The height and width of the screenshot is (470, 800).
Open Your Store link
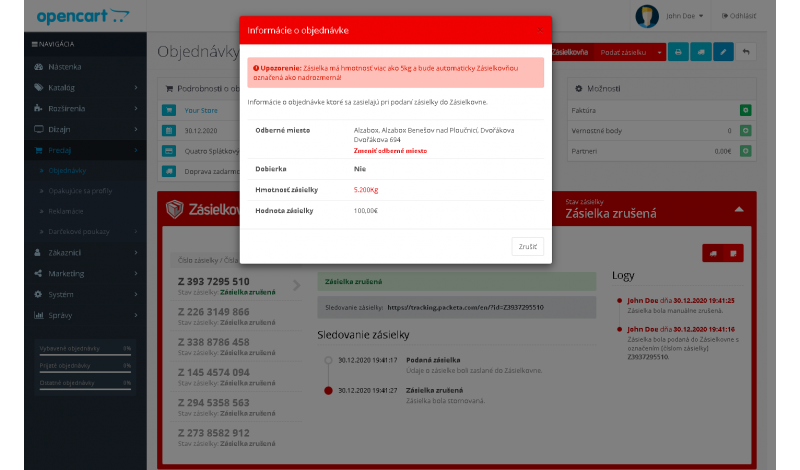click(201, 110)
